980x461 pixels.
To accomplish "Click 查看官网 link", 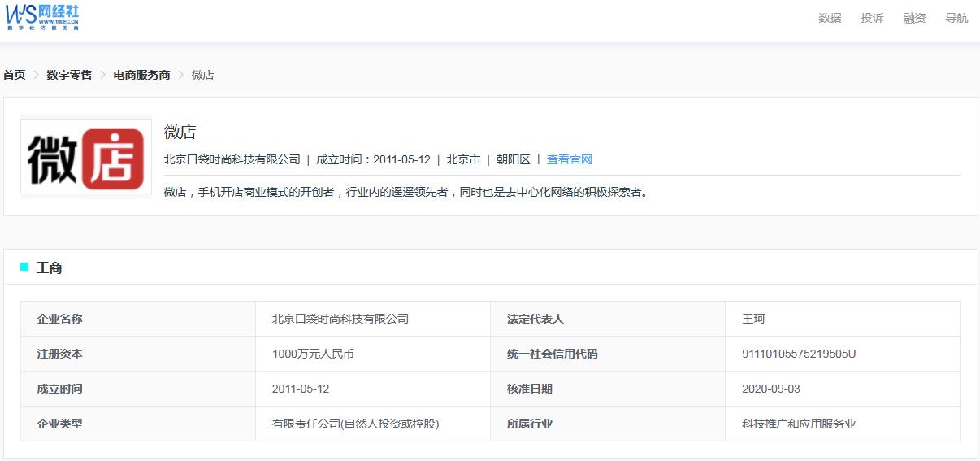I will click(569, 159).
